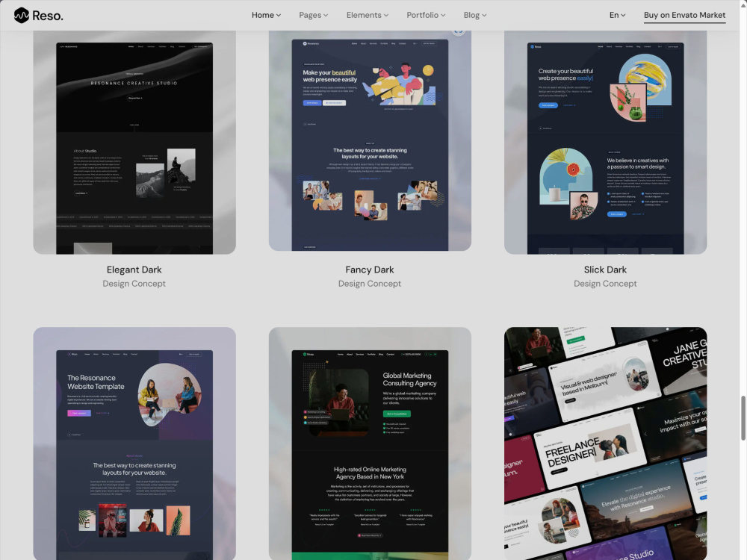This screenshot has height=560, width=747.
Task: Open the Fancy Dark demo thumbnail
Action: [370, 141]
